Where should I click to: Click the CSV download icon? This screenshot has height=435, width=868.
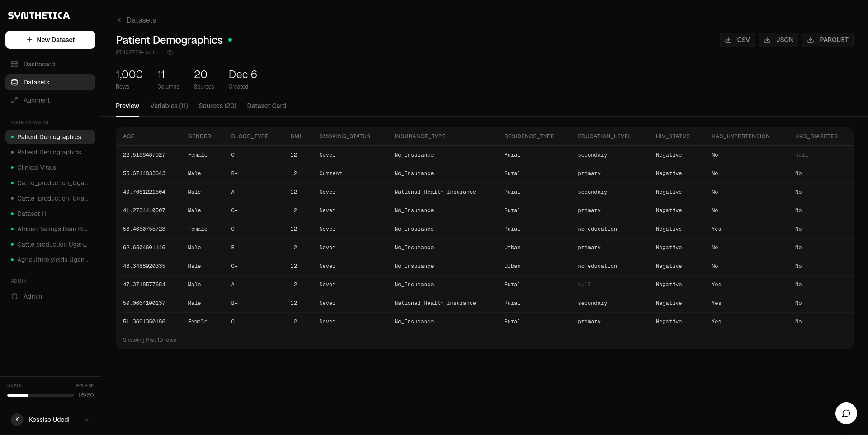point(728,40)
